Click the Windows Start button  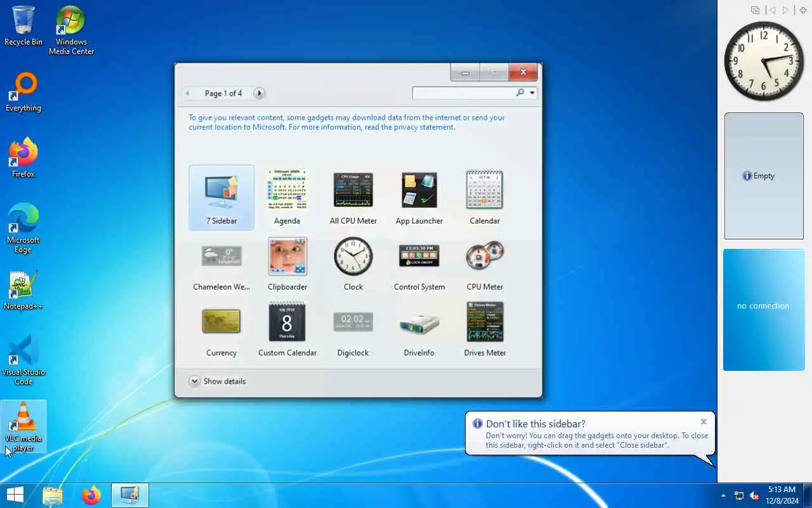coord(15,495)
